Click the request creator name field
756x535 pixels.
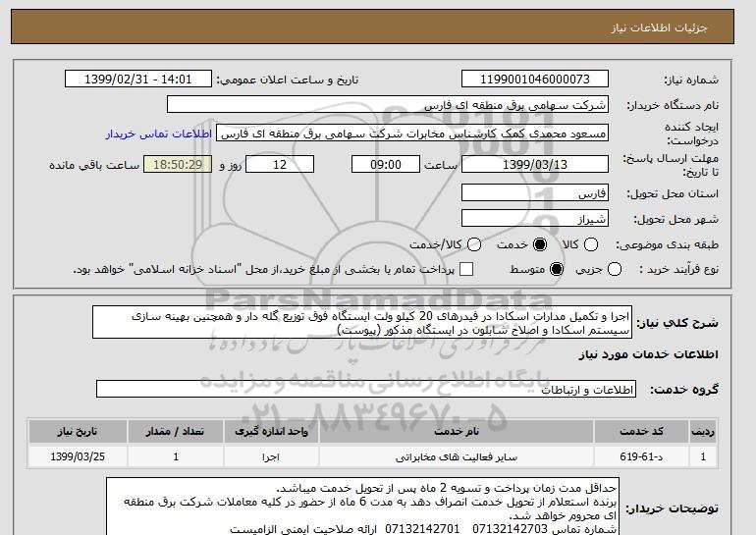click(x=412, y=134)
